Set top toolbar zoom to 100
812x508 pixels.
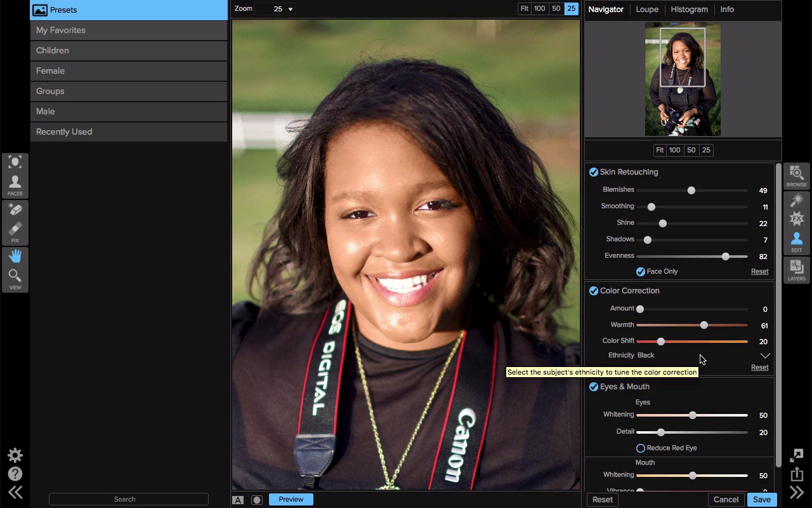click(540, 9)
